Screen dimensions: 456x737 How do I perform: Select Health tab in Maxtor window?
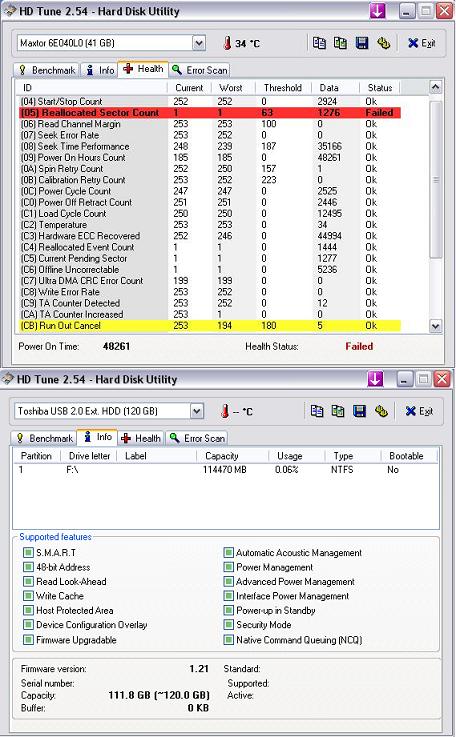(142, 69)
